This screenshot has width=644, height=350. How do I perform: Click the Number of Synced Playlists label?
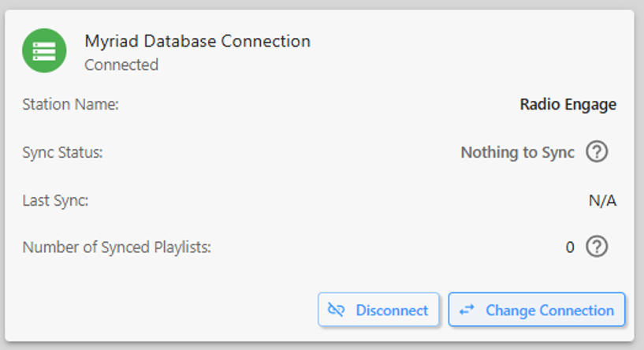(117, 248)
